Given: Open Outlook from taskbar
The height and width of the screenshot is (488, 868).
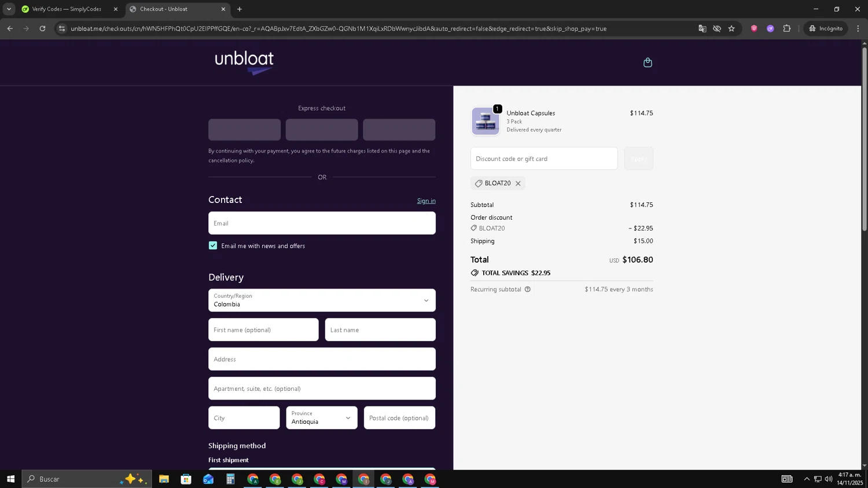Looking at the screenshot, I should pyautogui.click(x=208, y=479).
